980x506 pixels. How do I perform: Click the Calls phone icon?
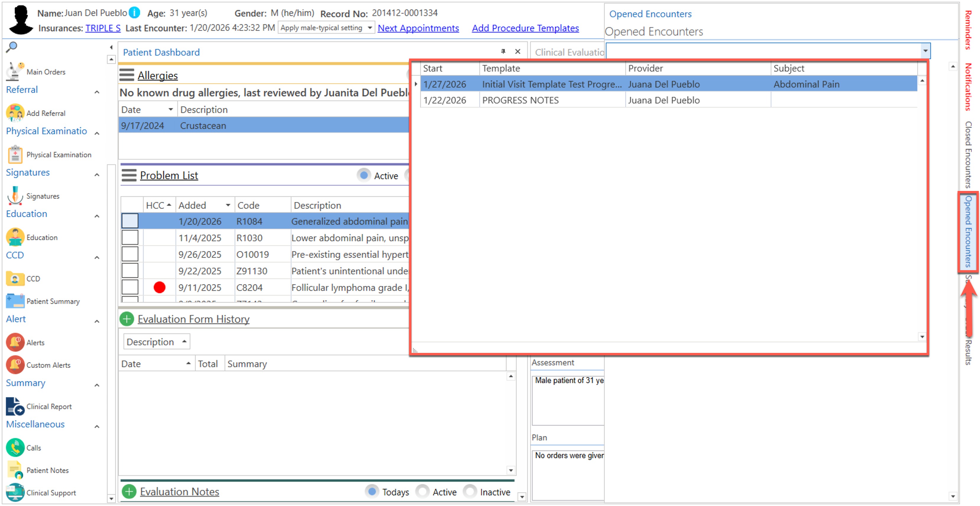coord(14,447)
